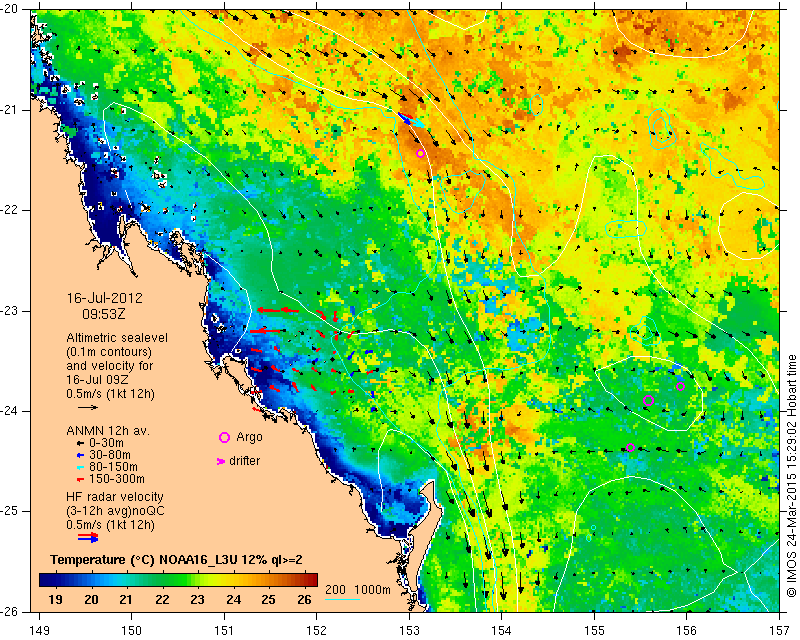Image resolution: width=800 pixels, height=640 pixels.
Task: Select the blue 30-80m ANMN arrow symbol
Action: 79,455
